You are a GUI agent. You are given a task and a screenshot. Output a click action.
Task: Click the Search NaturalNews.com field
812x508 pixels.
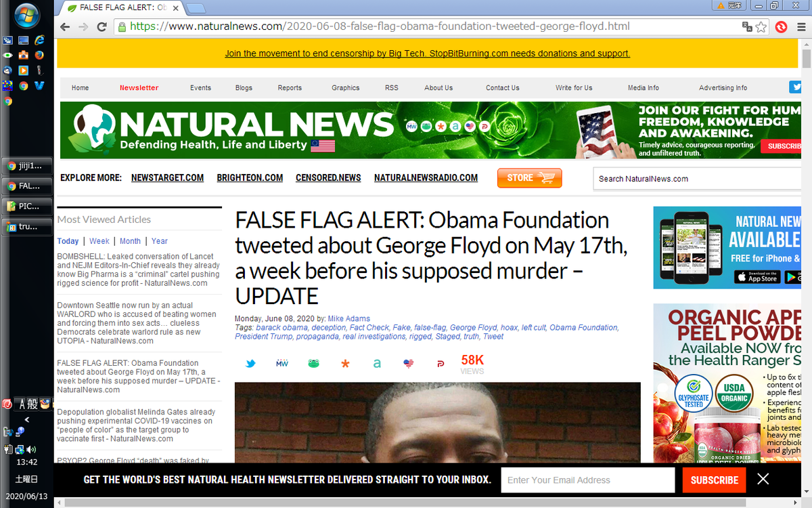697,179
